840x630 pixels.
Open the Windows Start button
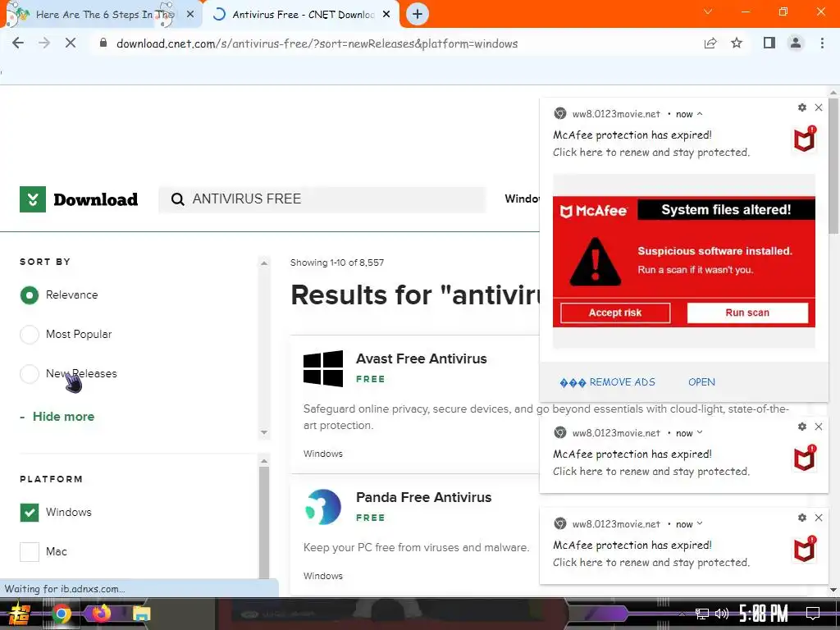coord(19,614)
